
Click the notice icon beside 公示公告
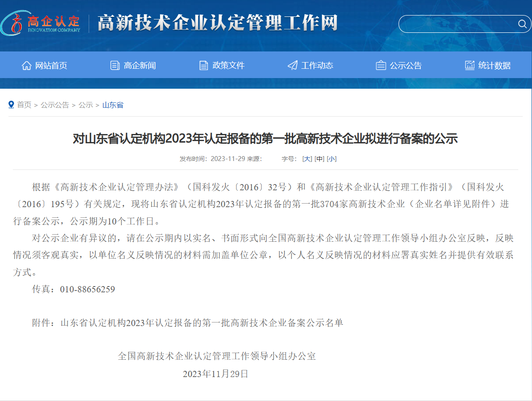coord(380,66)
